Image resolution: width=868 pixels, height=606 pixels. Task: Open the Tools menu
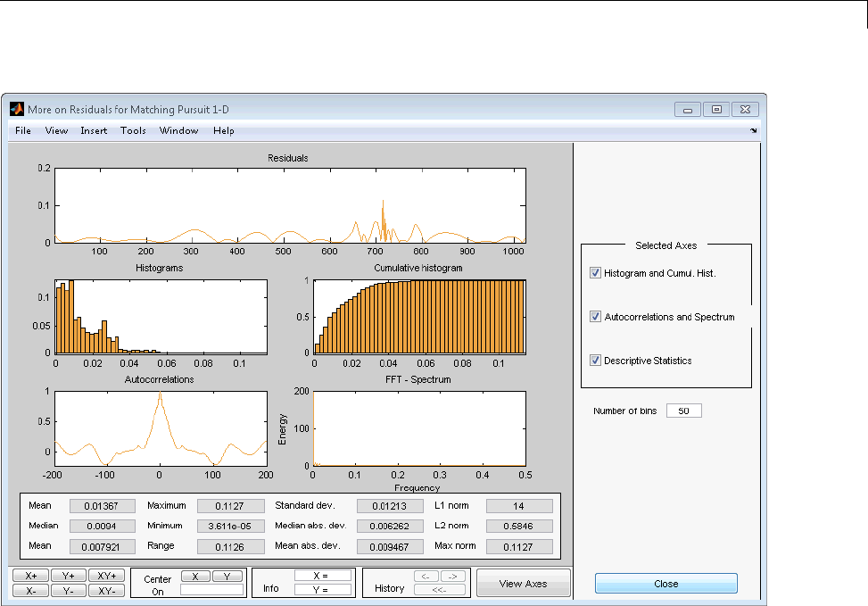point(133,131)
